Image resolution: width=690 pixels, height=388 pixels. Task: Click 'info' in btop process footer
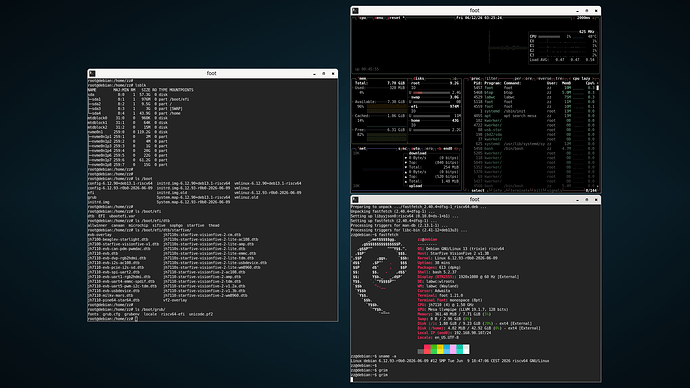497,190
